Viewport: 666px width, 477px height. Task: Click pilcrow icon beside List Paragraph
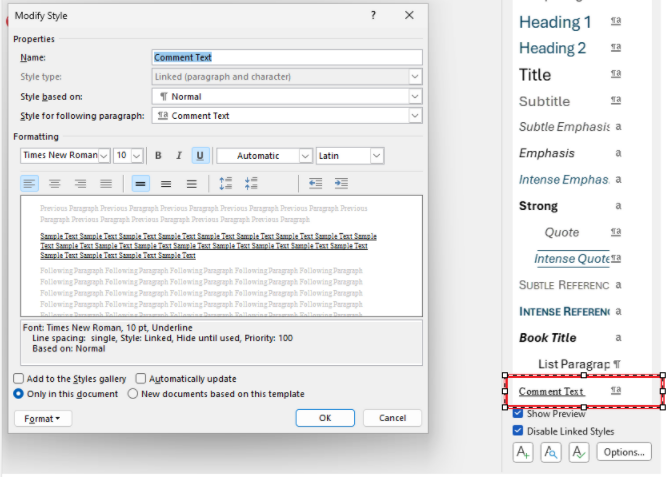617,364
